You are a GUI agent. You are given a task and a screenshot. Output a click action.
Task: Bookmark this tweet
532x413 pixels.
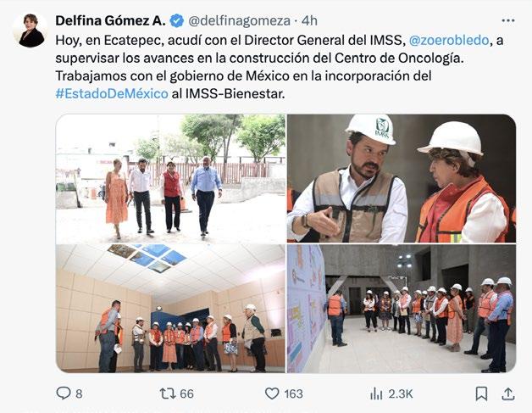pyautogui.click(x=481, y=393)
